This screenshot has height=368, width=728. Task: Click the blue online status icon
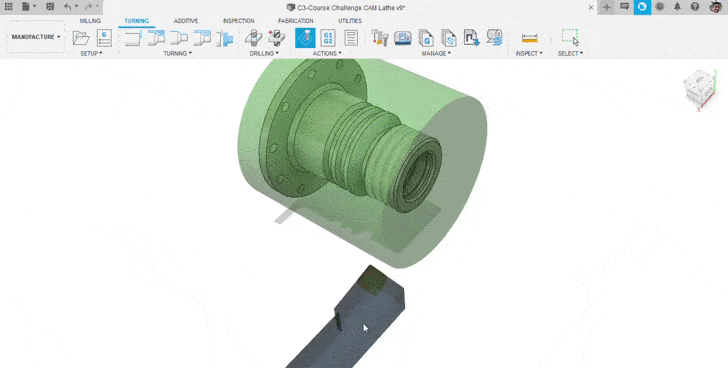click(642, 6)
